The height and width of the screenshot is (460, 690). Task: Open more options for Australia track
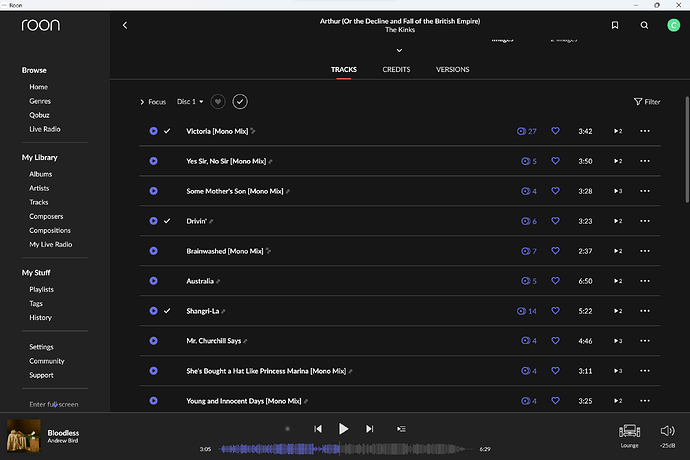645,281
